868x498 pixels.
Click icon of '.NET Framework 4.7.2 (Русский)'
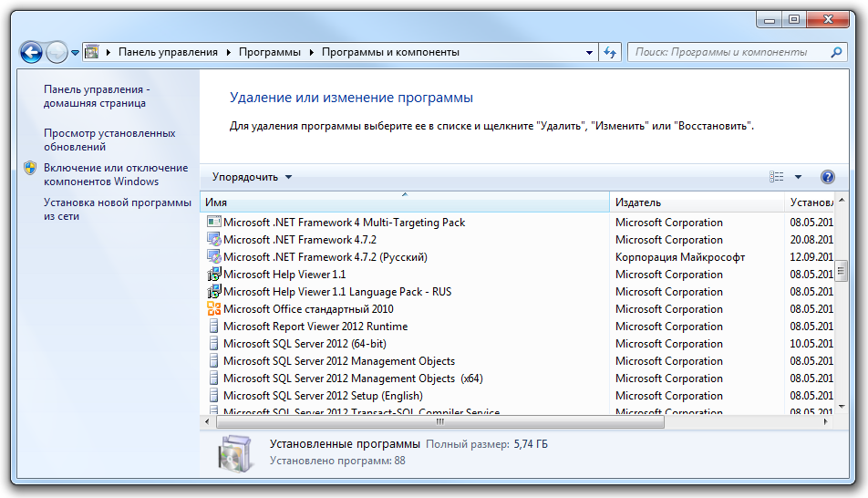(213, 256)
